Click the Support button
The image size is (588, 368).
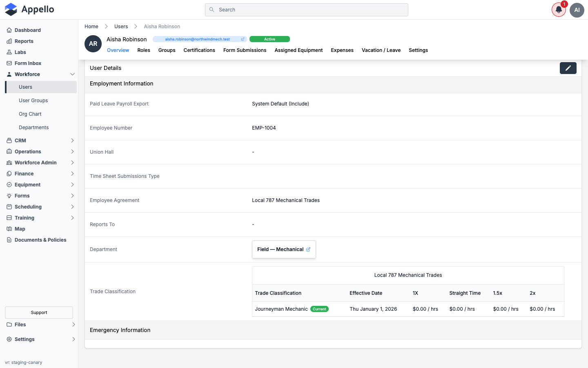pyautogui.click(x=39, y=313)
